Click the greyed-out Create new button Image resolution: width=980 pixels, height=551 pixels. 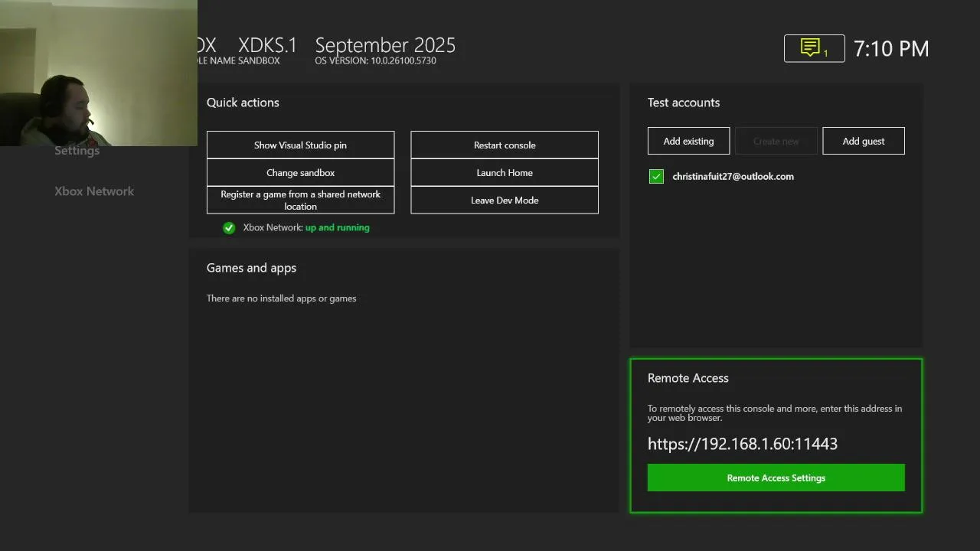pos(776,141)
